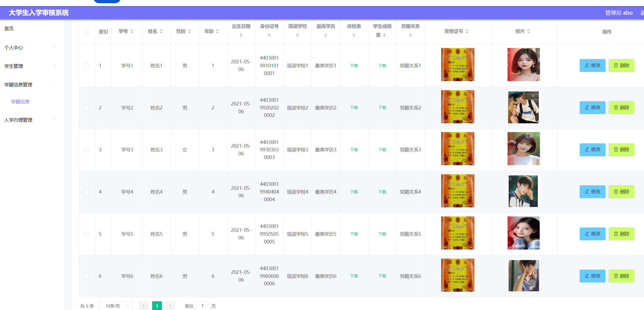Click 年龄 column sort icon
644x310 pixels.
[217, 31]
